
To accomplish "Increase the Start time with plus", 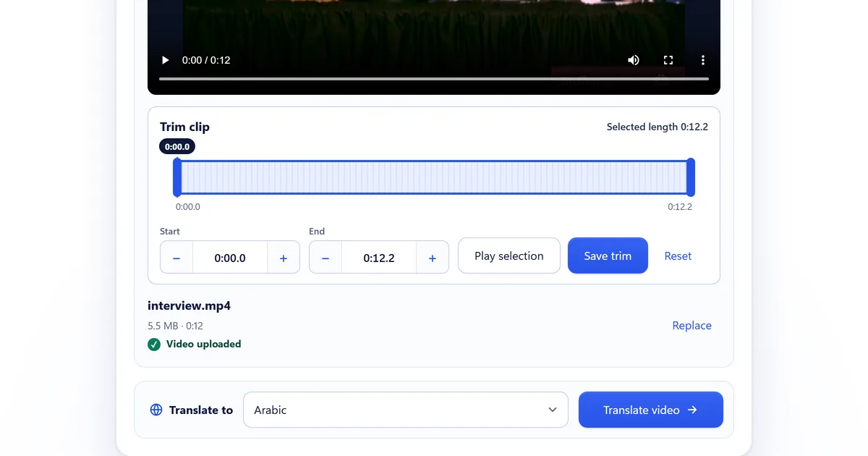I will tap(284, 258).
